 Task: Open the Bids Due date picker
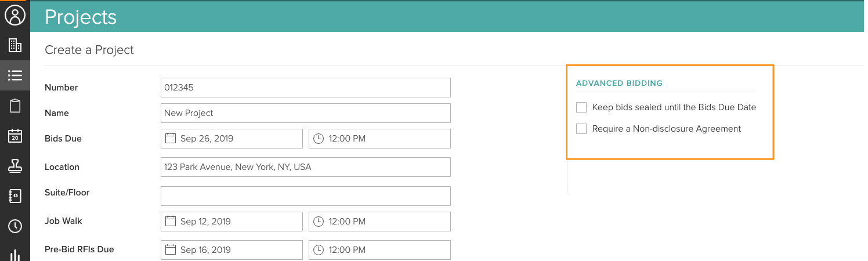point(232,139)
